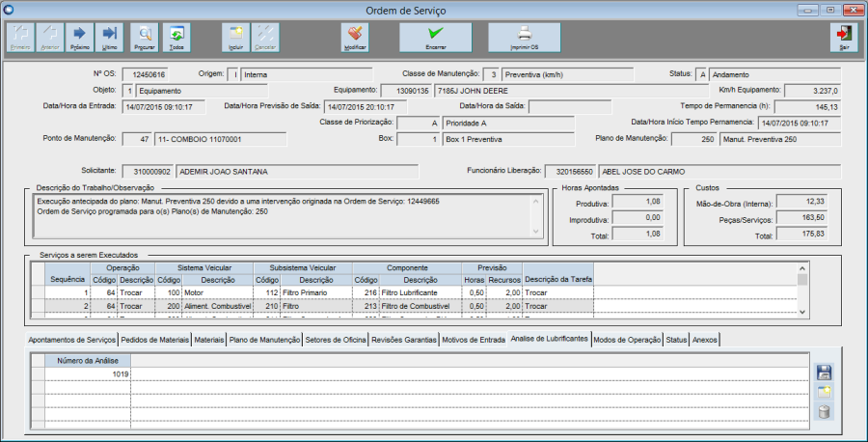Go to the previous record (Anterior)
The height and width of the screenshot is (442, 868).
pos(50,38)
